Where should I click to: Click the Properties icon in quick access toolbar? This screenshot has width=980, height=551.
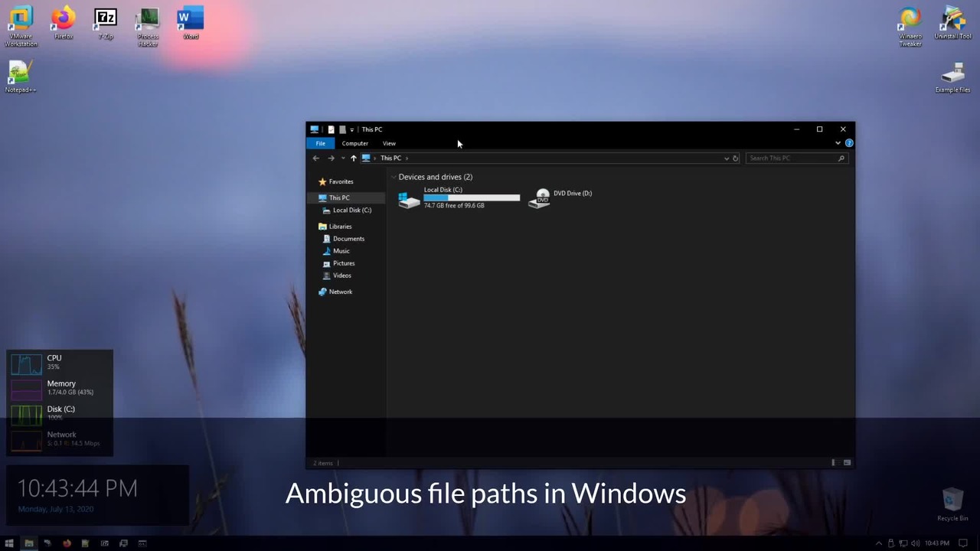coord(331,129)
